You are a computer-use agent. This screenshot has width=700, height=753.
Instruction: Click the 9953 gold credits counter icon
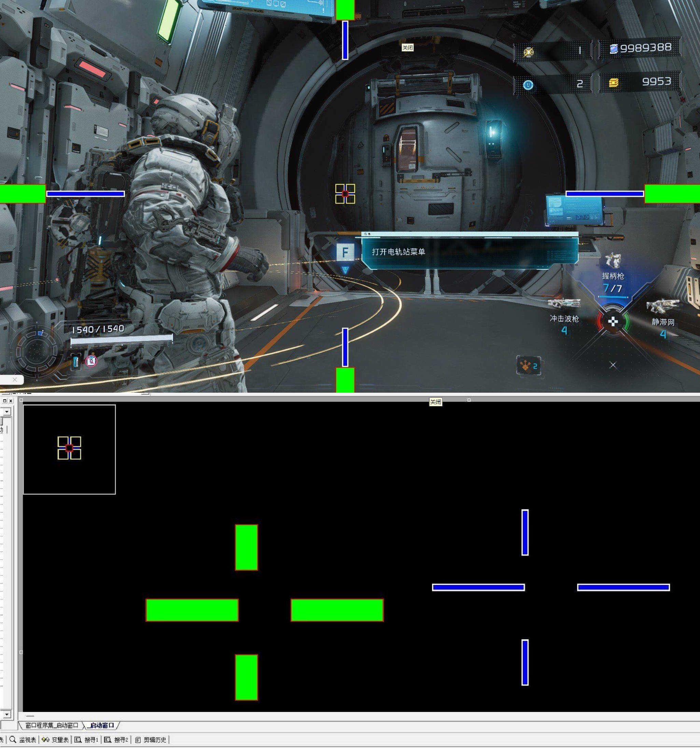[614, 83]
